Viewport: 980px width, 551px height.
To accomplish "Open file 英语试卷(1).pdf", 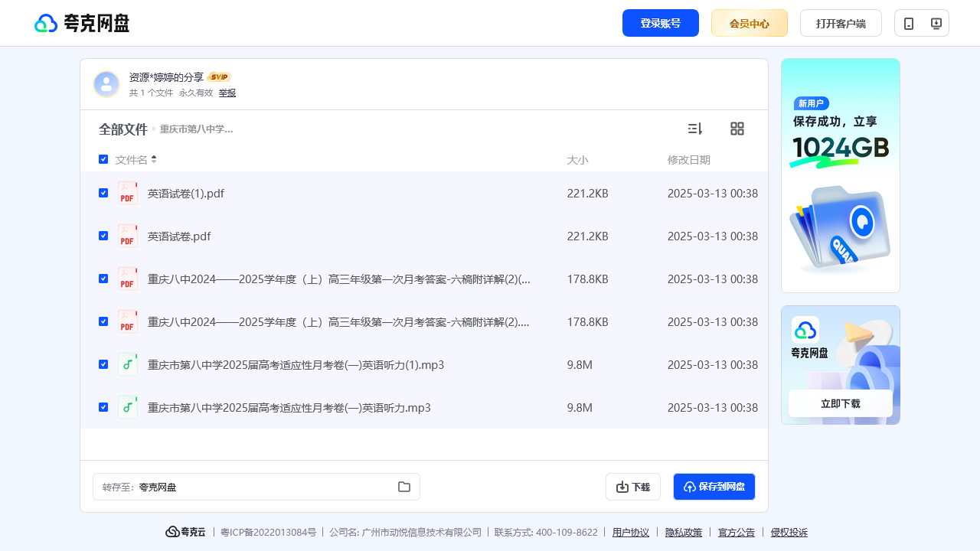I will (x=186, y=194).
